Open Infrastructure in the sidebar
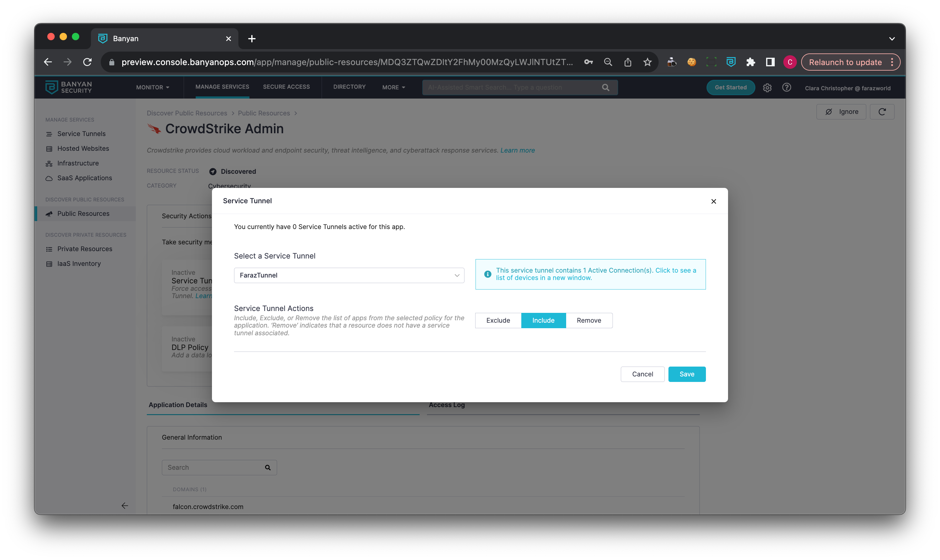 pyautogui.click(x=78, y=163)
